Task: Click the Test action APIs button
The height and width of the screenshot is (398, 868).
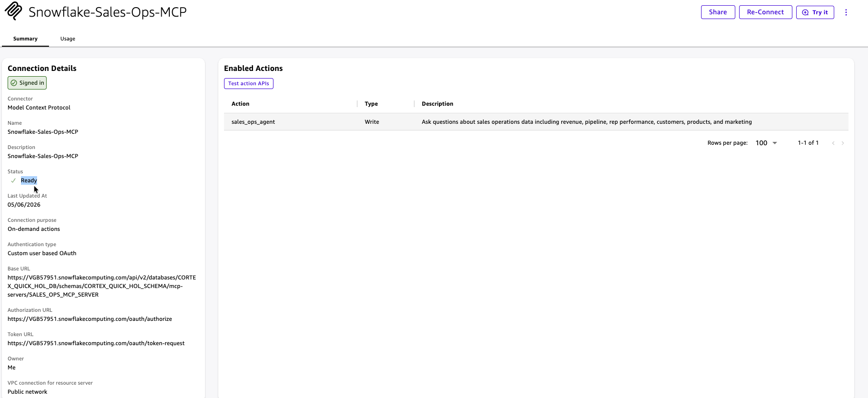Action: coord(249,83)
